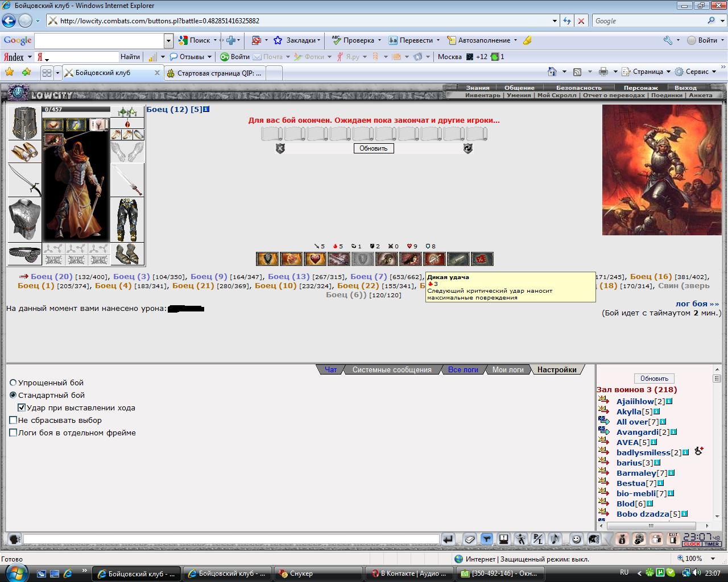Viewport: 728px width, 582px height.
Task: Activate the red flag X skill icon
Action: [482, 259]
